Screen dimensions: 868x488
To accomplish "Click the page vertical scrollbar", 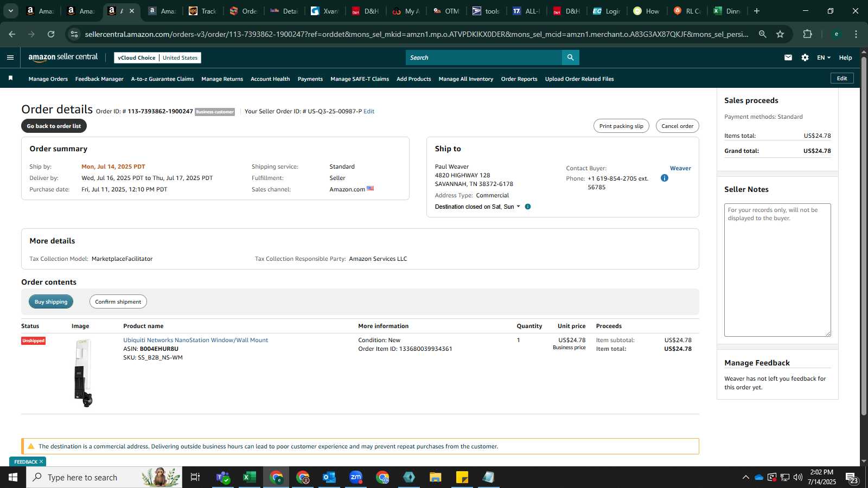I will click(x=864, y=236).
